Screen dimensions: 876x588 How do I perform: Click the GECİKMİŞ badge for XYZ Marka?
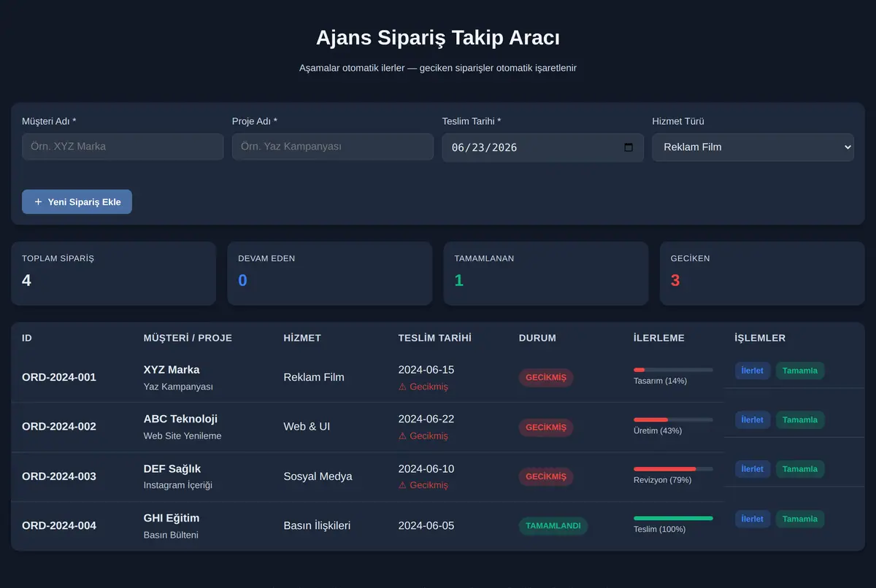546,377
